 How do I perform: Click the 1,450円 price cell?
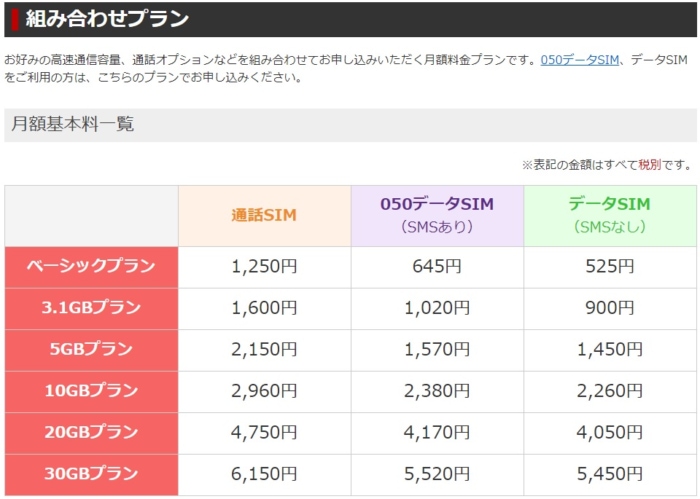610,350
